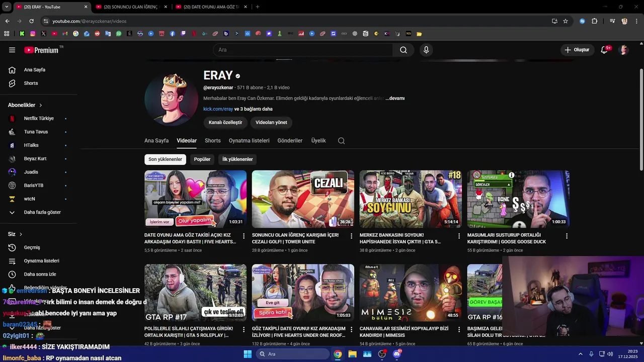Image resolution: width=644 pixels, height=362 pixels.
Task: Open the Gmail bookmark
Action: 65,34
